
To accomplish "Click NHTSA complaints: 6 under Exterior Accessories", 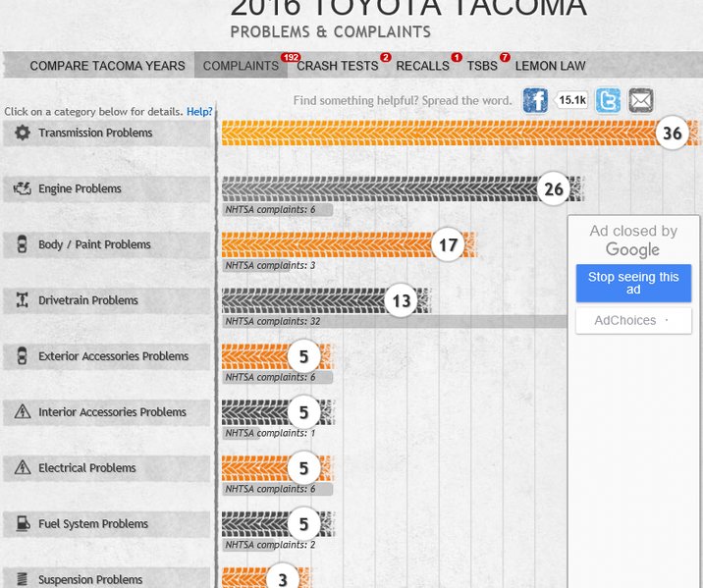I will coord(278,377).
